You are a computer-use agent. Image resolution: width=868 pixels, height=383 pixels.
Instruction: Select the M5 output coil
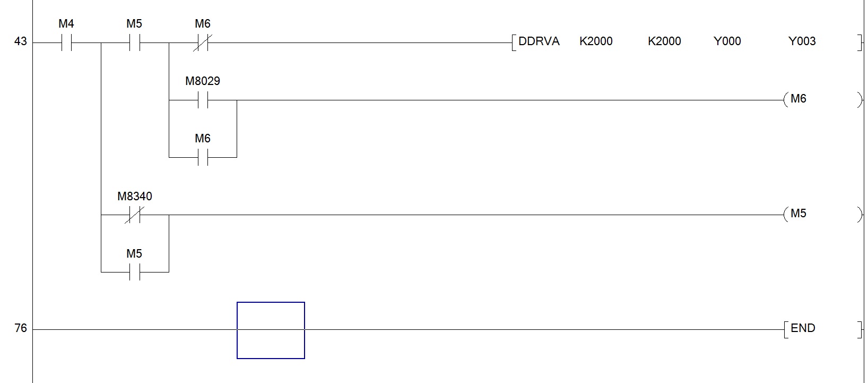pos(798,214)
